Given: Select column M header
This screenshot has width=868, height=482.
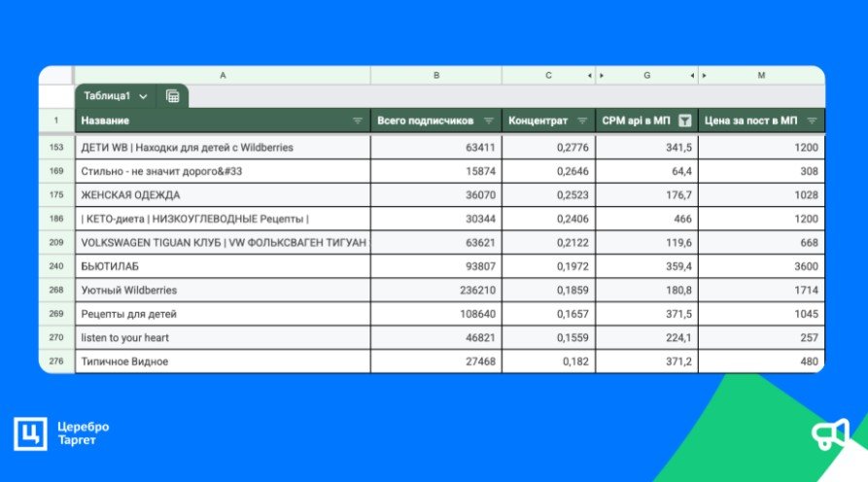Looking at the screenshot, I should click(x=761, y=75).
